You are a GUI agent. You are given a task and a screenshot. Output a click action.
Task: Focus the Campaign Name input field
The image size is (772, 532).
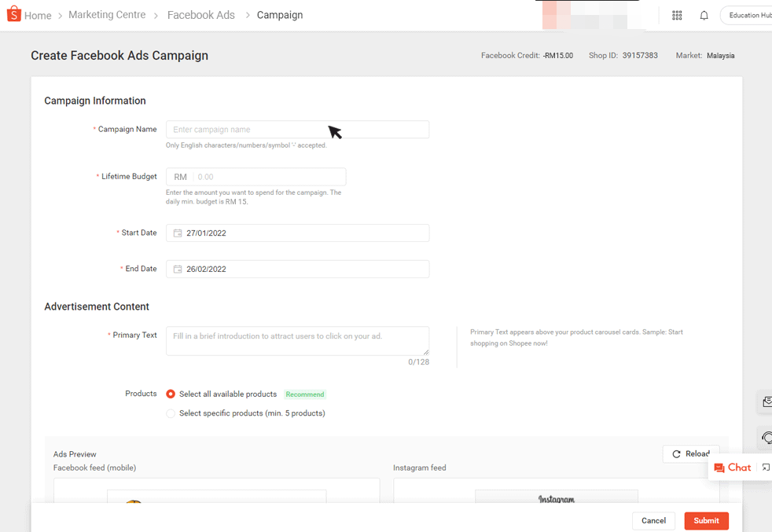[297, 130]
